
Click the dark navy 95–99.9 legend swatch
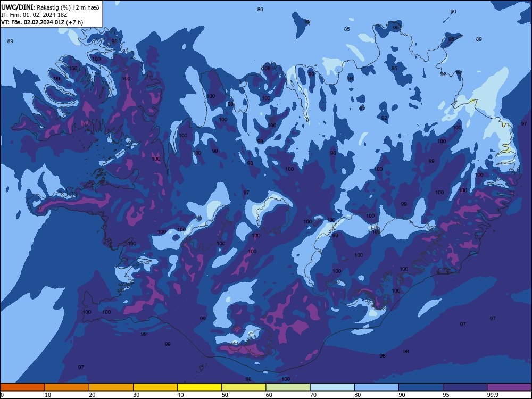pyautogui.click(x=465, y=387)
